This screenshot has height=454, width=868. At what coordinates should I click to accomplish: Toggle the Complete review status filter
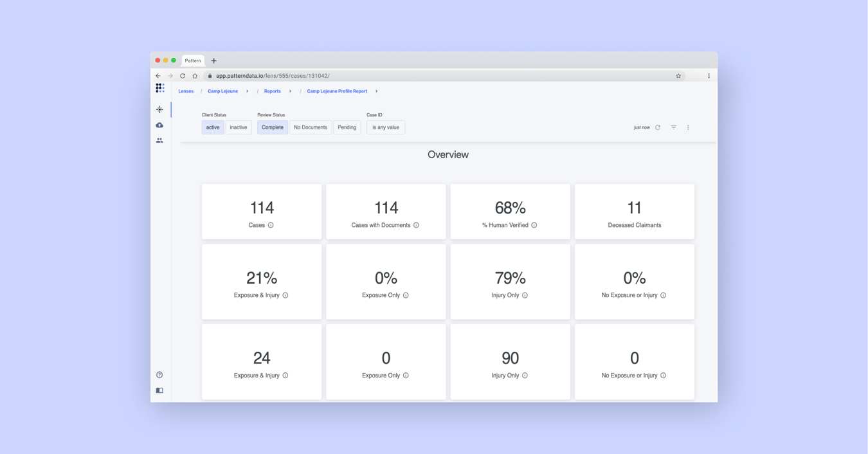click(273, 127)
